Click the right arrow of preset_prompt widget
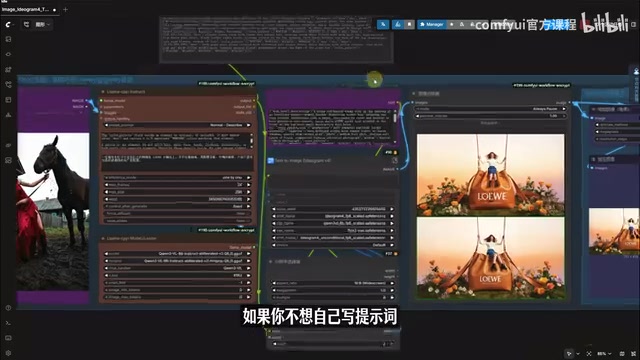Viewport: 640px width, 360px height. click(249, 125)
